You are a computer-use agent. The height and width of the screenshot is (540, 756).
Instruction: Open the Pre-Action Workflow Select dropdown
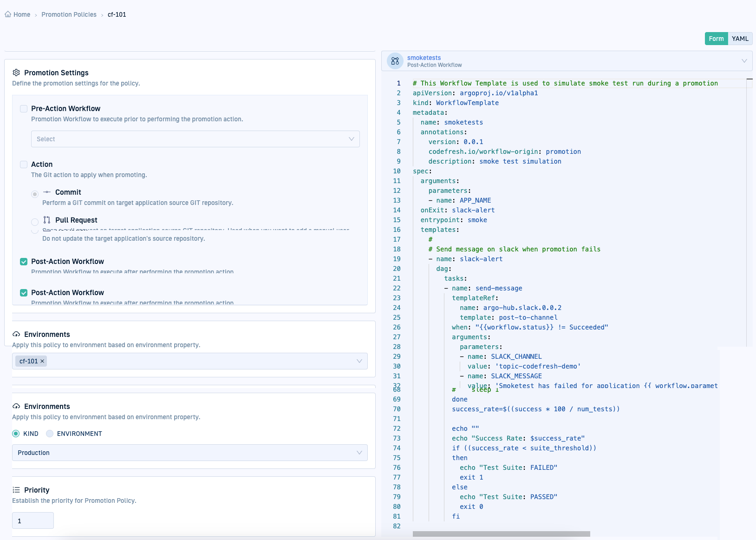coord(195,139)
